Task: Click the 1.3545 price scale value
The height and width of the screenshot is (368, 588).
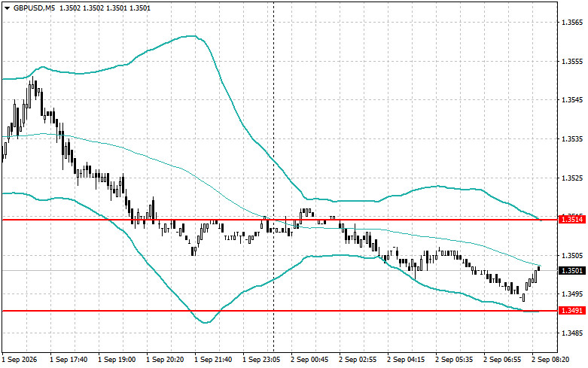Action: click(x=572, y=100)
